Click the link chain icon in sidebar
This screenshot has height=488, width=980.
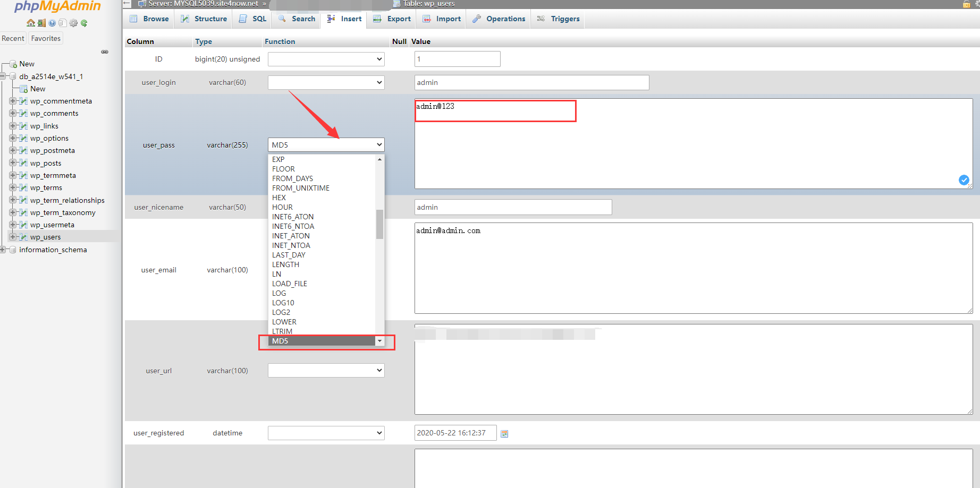[105, 52]
